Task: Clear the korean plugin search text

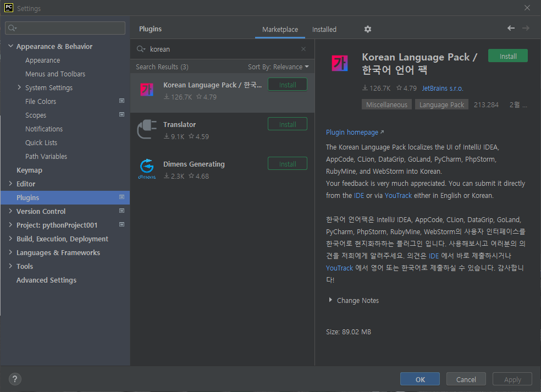Action: pos(303,49)
